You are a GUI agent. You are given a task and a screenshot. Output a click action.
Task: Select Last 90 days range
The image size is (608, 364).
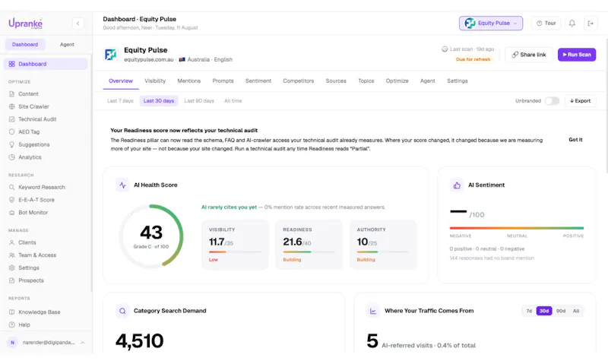click(x=199, y=101)
